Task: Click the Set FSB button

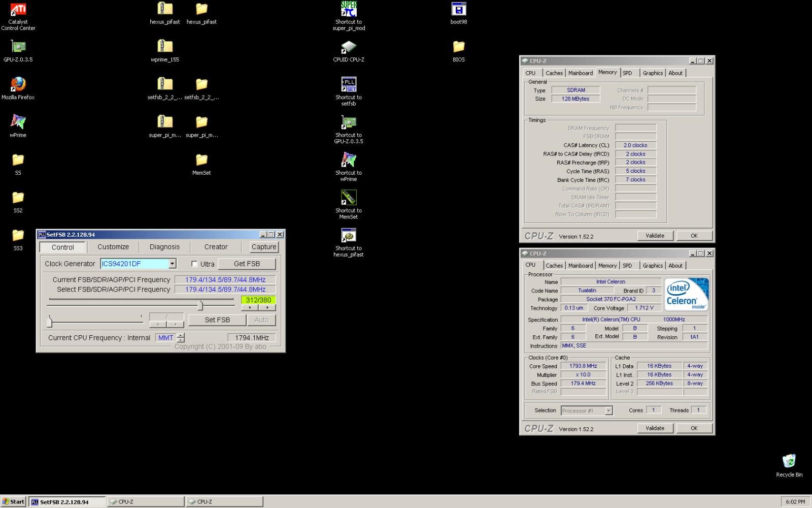Action: [217, 320]
